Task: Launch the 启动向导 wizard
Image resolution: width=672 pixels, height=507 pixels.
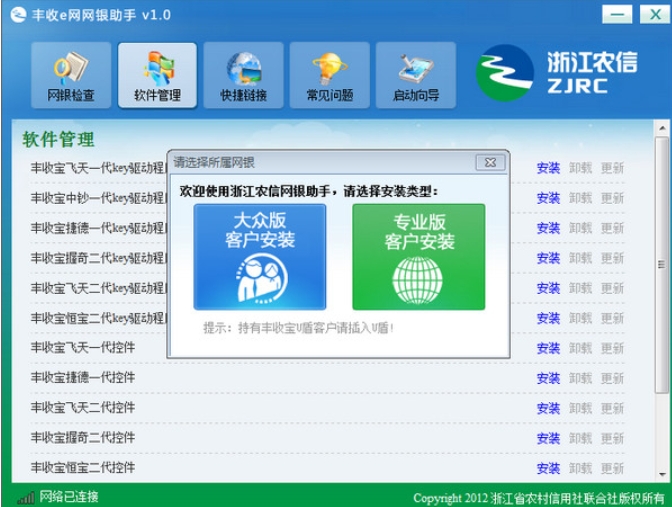Action: (x=416, y=75)
